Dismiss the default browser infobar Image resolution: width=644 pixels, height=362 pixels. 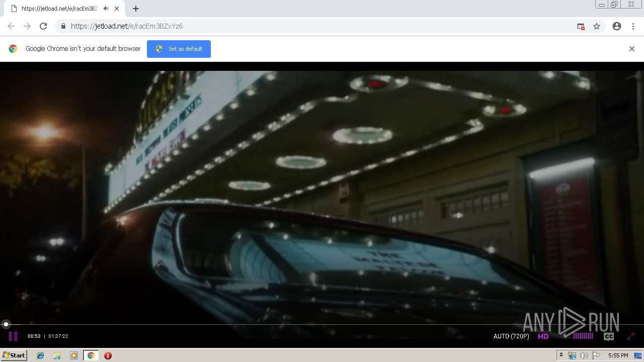click(632, 49)
